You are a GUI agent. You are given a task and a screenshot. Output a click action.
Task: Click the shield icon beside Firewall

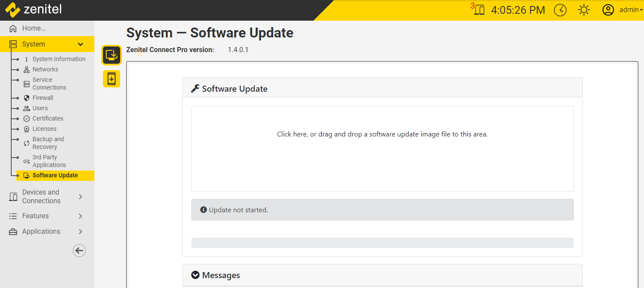[26, 98]
